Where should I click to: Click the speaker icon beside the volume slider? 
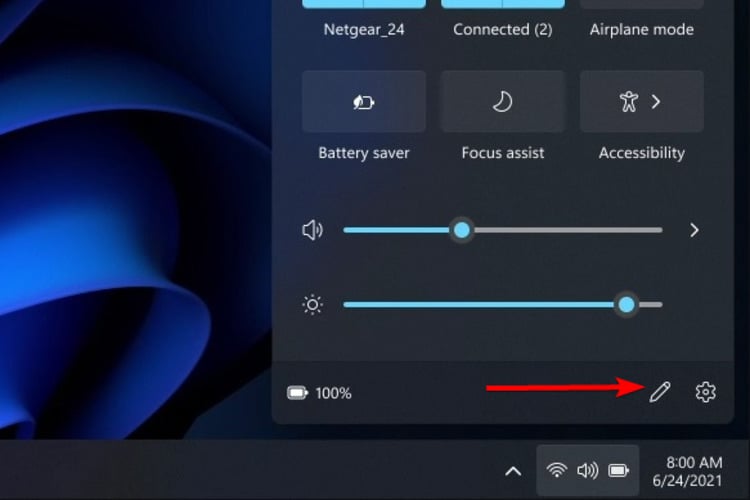point(313,230)
